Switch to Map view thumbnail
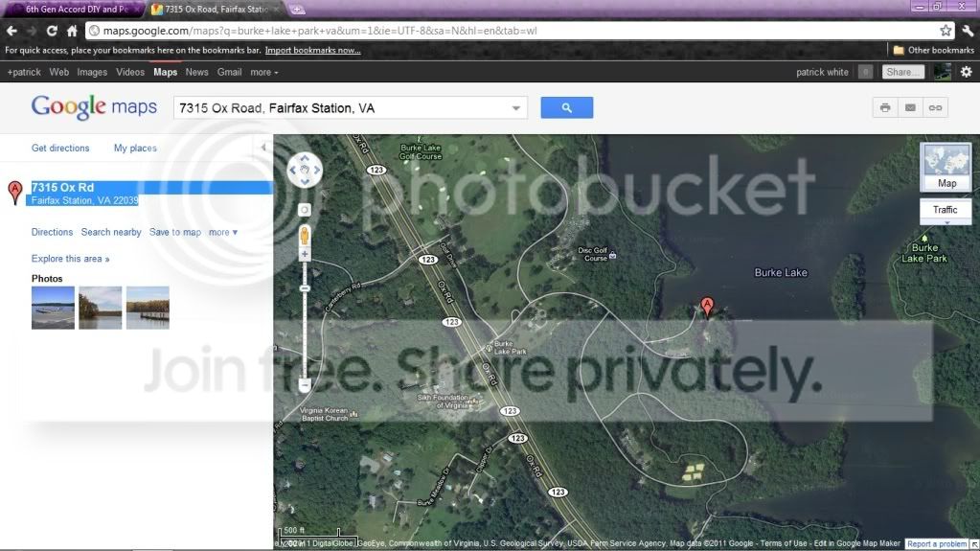The image size is (980, 551). pos(946,167)
